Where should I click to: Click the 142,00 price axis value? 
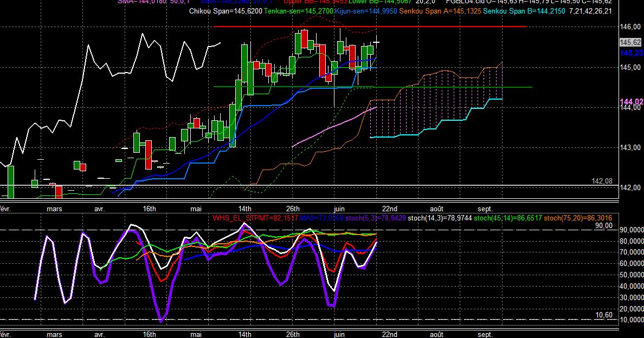(x=630, y=188)
